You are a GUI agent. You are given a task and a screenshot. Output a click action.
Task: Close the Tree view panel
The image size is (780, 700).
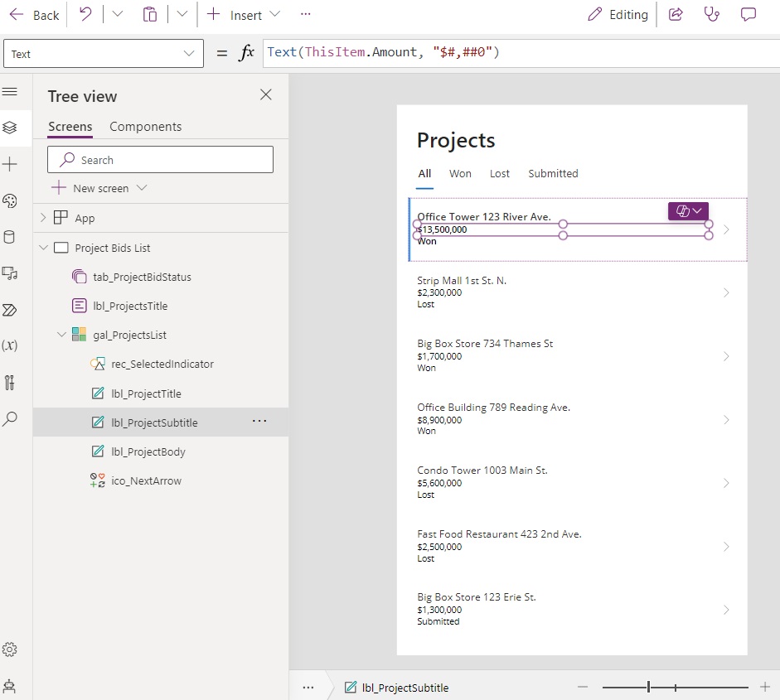point(265,94)
